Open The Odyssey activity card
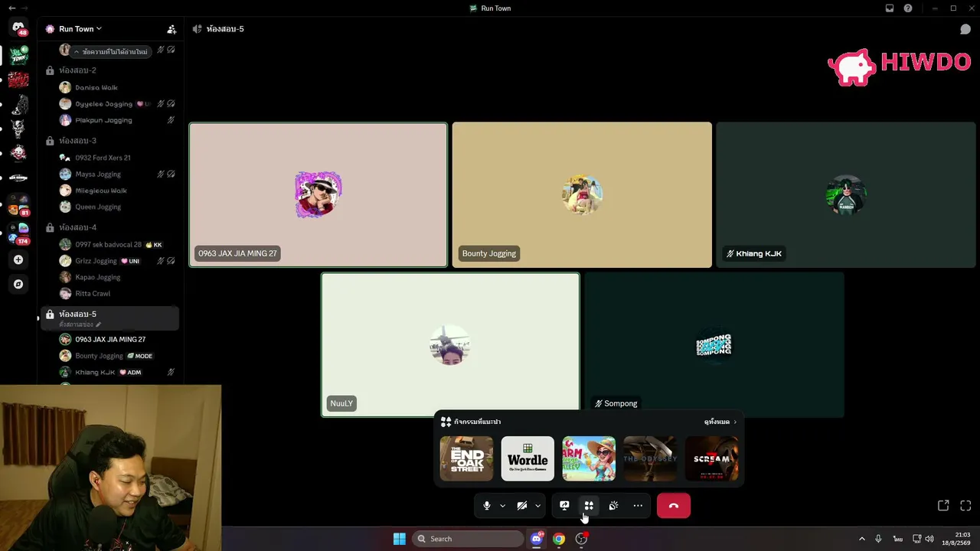 [x=650, y=458]
